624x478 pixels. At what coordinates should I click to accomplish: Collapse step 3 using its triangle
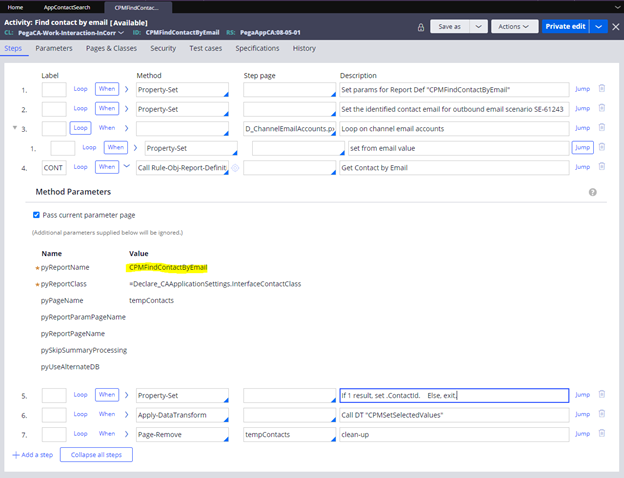click(x=14, y=128)
